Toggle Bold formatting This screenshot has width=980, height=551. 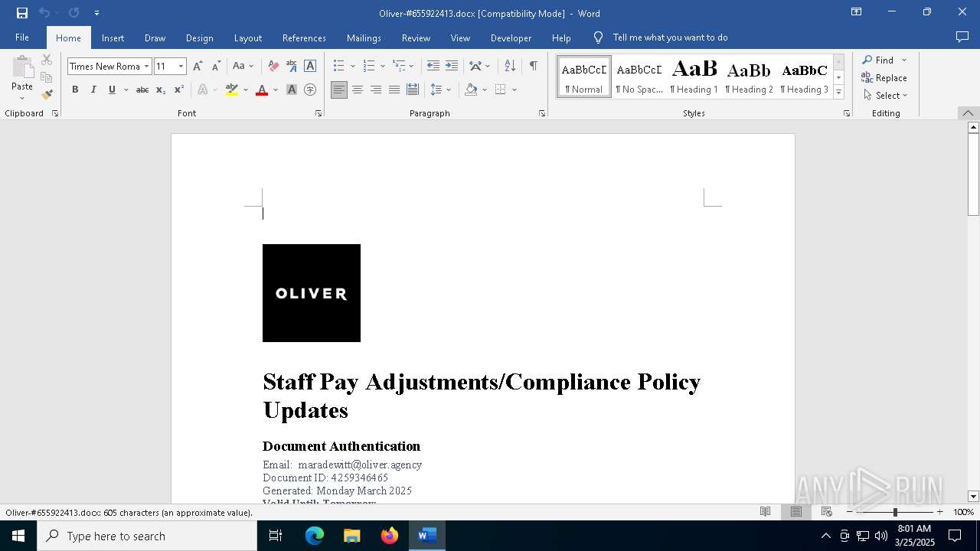[75, 90]
